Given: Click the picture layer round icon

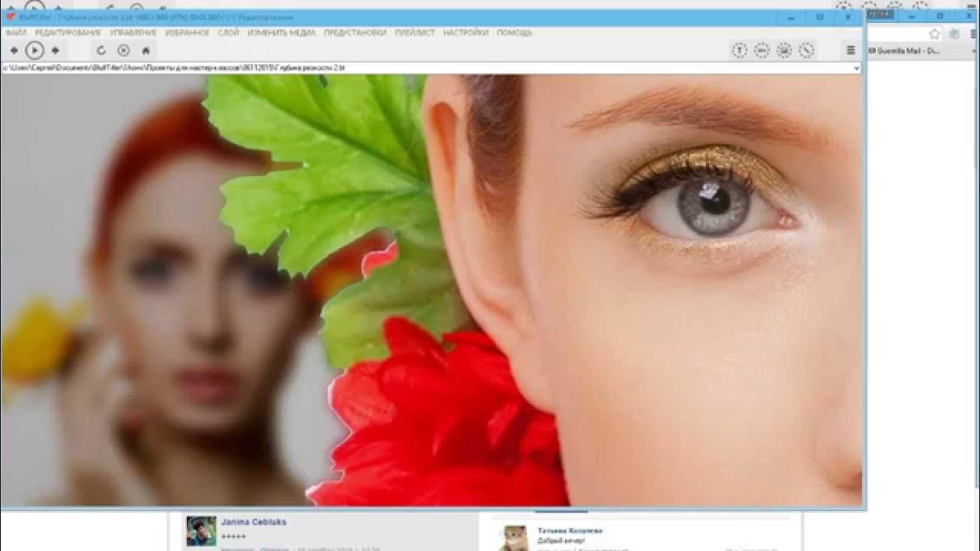Looking at the screenshot, I should coord(784,51).
